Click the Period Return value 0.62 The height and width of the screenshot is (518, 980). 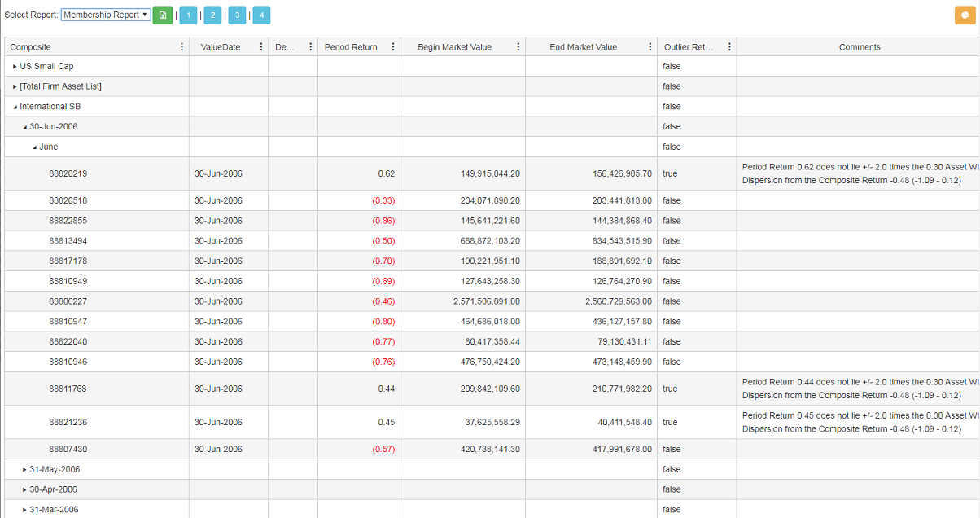(387, 173)
